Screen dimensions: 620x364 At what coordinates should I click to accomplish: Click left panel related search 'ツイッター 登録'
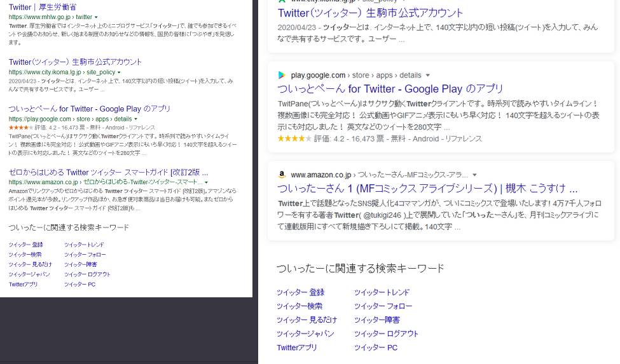coord(25,245)
